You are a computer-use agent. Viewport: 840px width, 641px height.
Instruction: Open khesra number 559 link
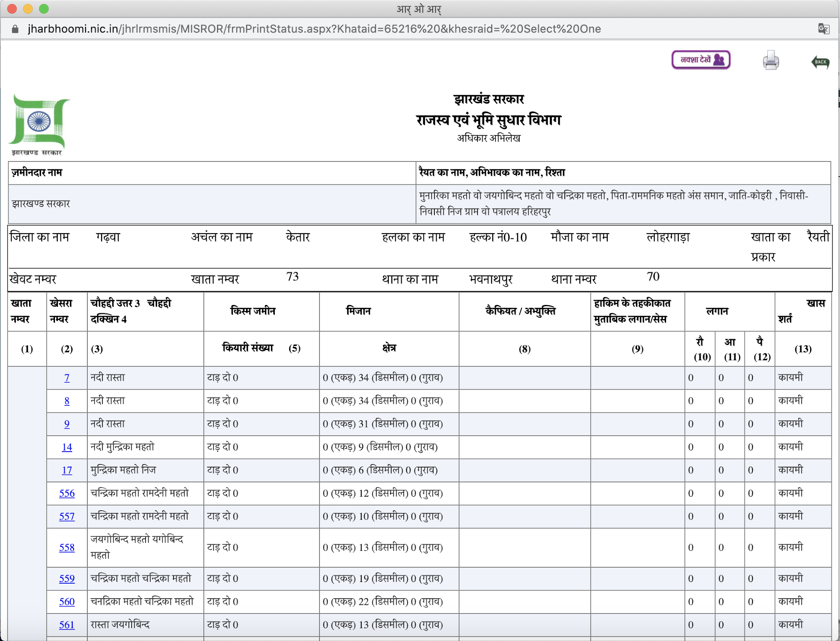[x=67, y=579]
